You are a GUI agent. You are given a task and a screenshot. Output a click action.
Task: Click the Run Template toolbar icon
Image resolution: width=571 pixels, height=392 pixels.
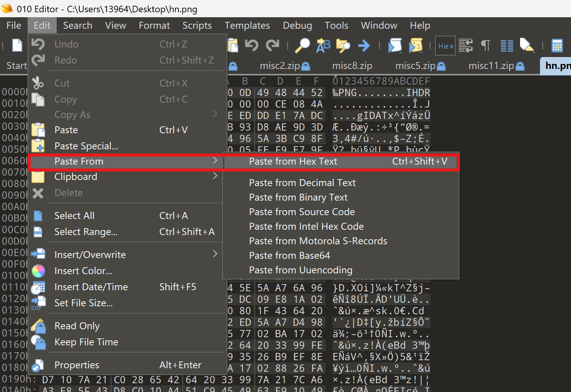(x=416, y=46)
